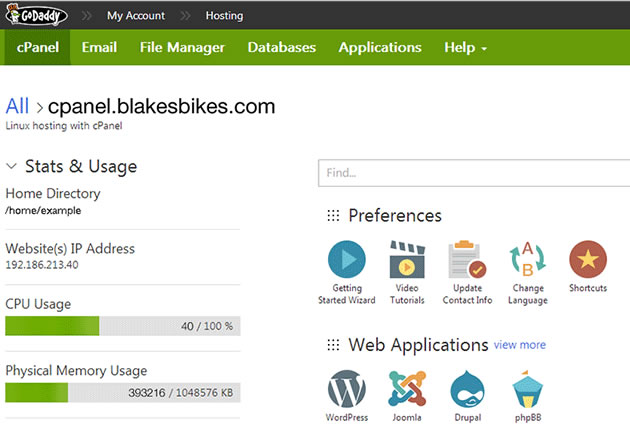Click the Preferences section heading
The width and height of the screenshot is (630, 424).
[x=395, y=215]
